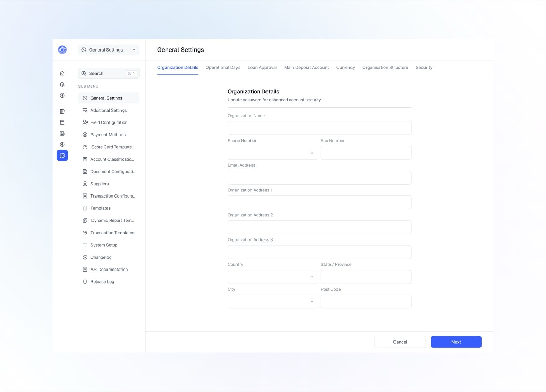Image resolution: width=546 pixels, height=392 pixels.
Task: Open Suppliers in the sub menu
Action: point(109,184)
